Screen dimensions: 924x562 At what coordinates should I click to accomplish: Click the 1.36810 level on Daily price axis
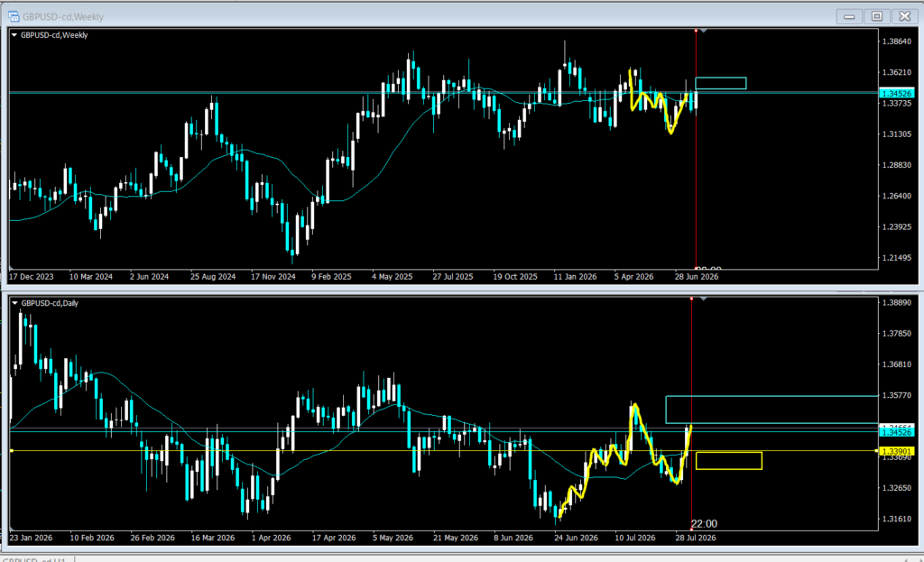[x=897, y=364]
